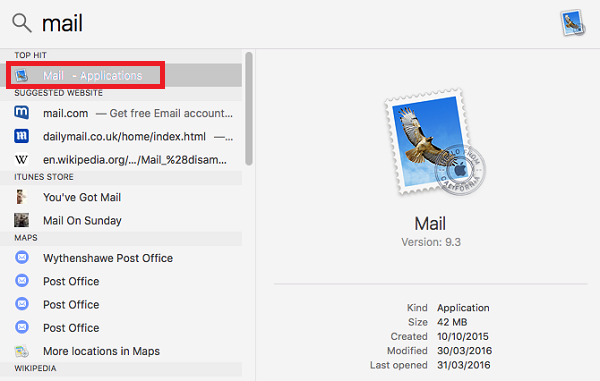Screen dimensions: 600x381
Task: Click the small Mail stamp icon in search bar
Action: (573, 23)
